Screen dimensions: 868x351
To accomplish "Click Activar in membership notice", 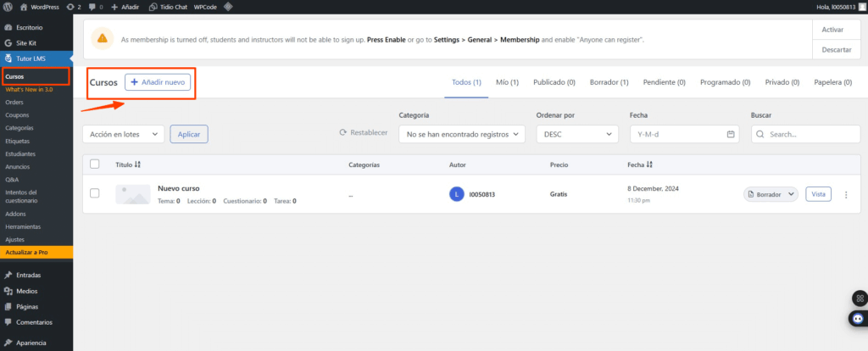I will pyautogui.click(x=832, y=30).
